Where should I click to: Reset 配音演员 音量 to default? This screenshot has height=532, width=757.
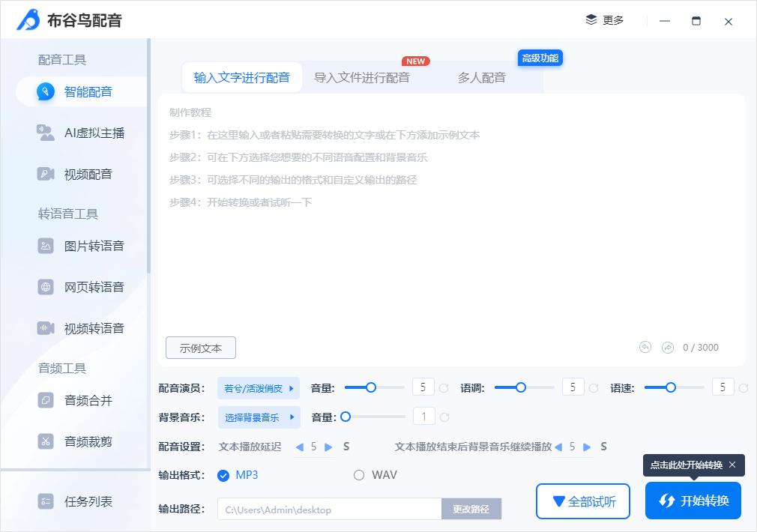tap(444, 387)
